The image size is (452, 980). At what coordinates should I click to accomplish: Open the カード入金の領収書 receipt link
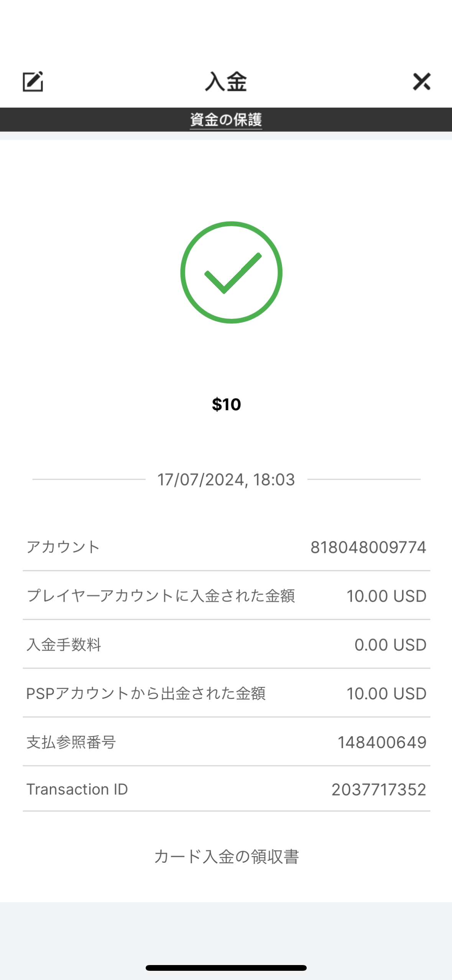point(226,857)
